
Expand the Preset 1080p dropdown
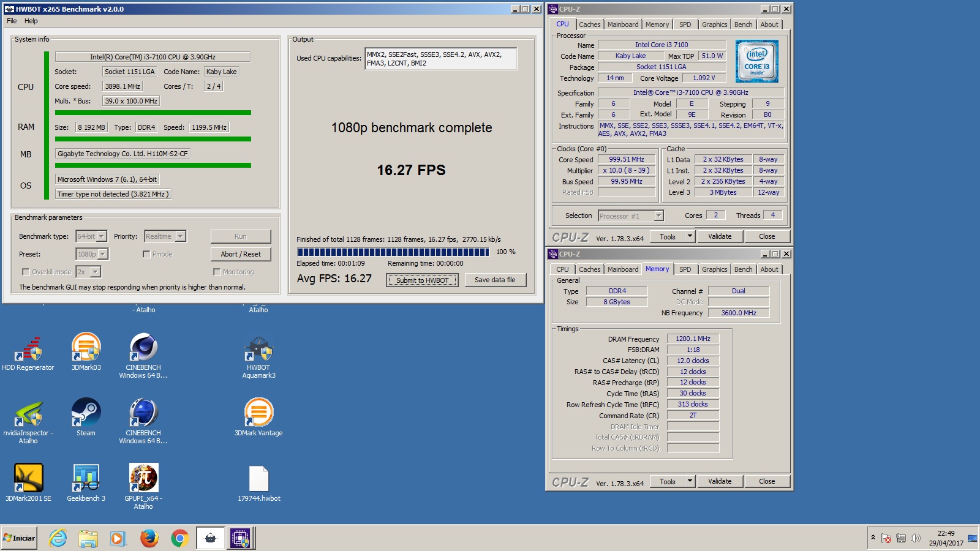(x=103, y=254)
